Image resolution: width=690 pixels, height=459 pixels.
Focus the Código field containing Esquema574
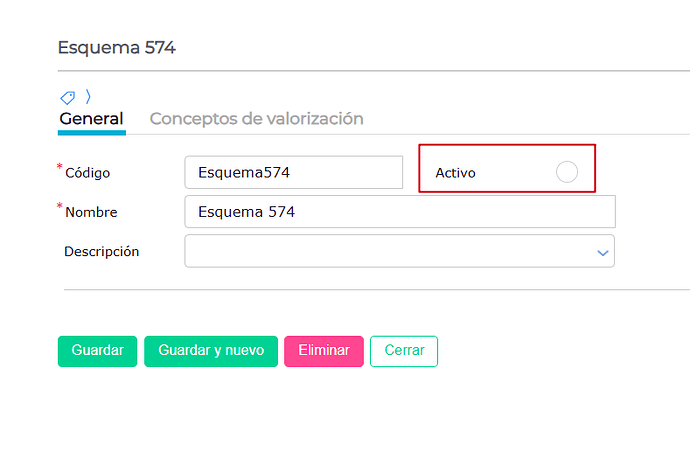[294, 172]
